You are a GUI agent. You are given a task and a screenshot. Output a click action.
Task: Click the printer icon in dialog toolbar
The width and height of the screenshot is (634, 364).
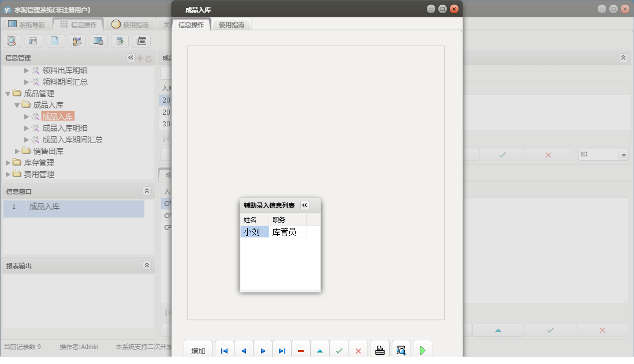click(x=380, y=350)
